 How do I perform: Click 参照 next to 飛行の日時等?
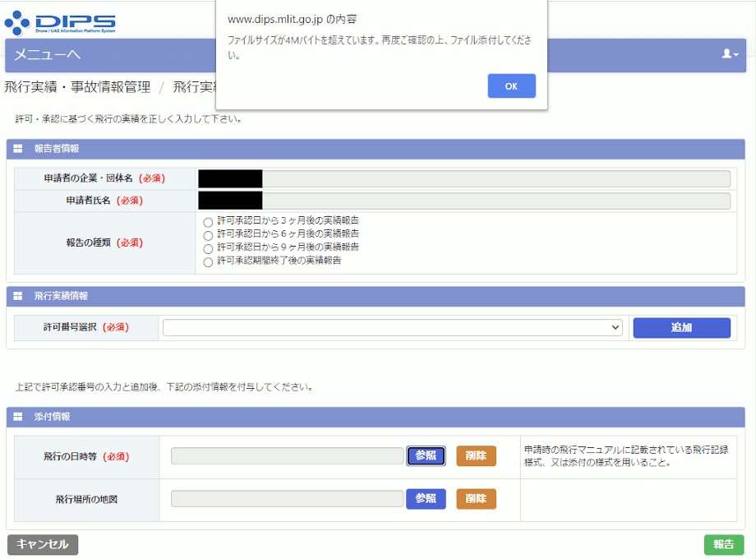click(426, 456)
